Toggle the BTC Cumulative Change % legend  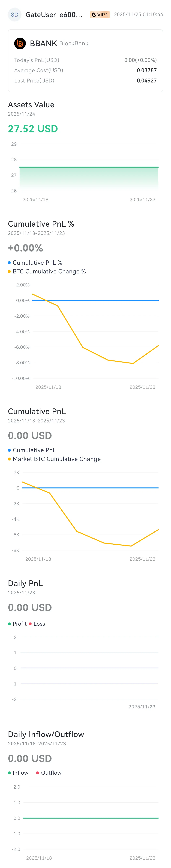pyautogui.click(x=47, y=271)
